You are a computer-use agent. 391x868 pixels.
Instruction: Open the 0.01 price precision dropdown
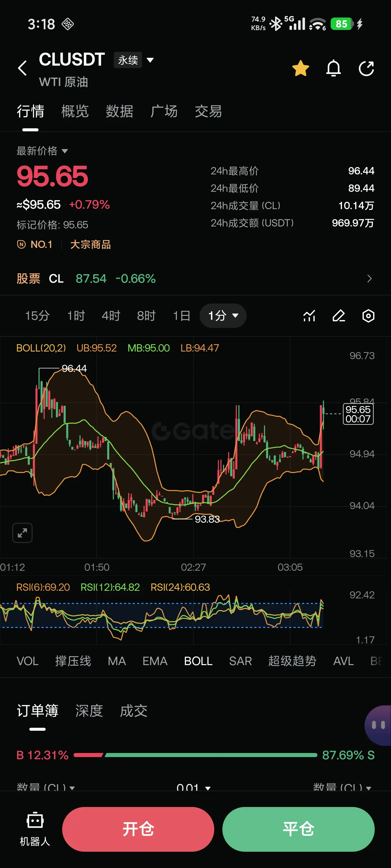[x=194, y=787]
